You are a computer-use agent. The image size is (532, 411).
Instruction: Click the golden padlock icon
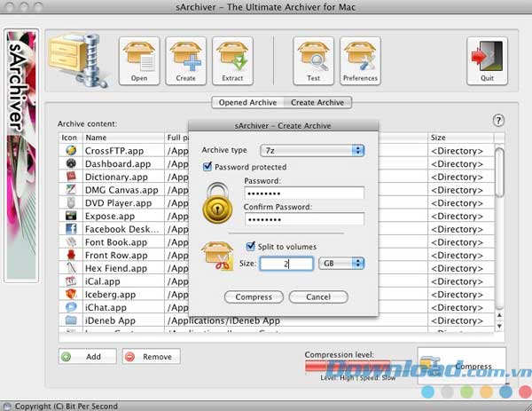click(217, 202)
